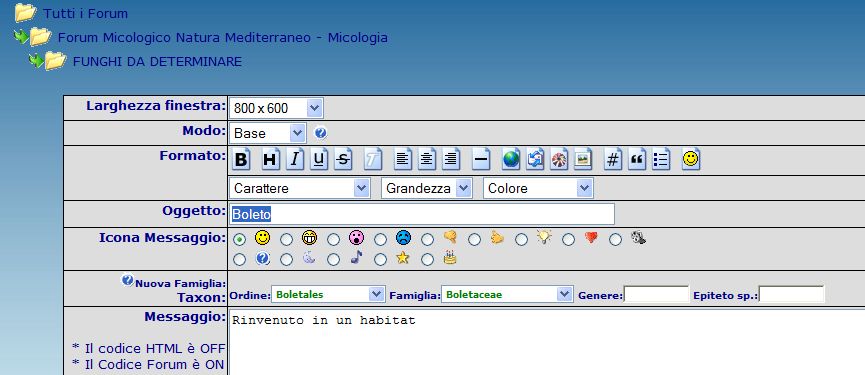Insert code with the # button
This screenshot has width=865, height=375.
coord(612,160)
